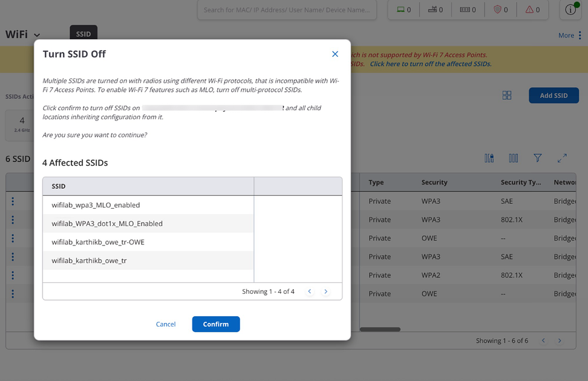
Task: Click the access points status icon
Action: click(x=432, y=9)
